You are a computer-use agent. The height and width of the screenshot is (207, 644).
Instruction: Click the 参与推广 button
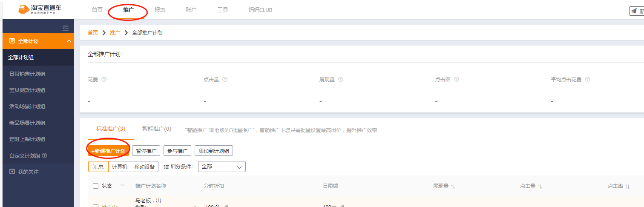pos(177,151)
